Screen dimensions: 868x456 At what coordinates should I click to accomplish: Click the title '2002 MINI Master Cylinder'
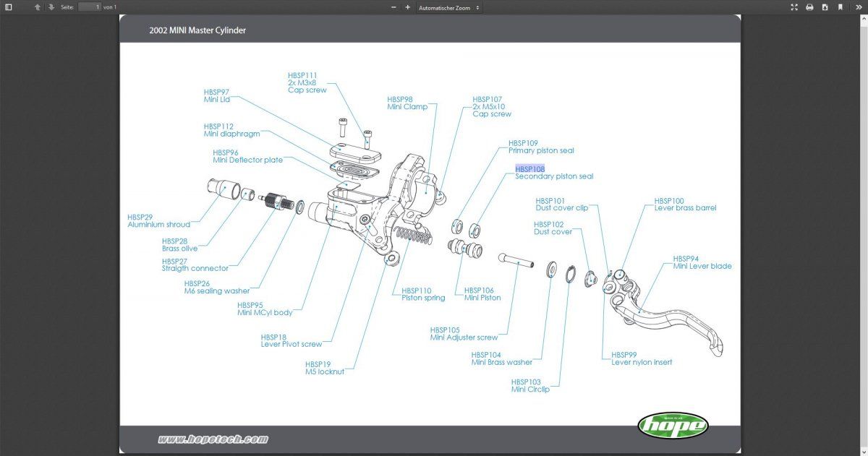click(197, 30)
